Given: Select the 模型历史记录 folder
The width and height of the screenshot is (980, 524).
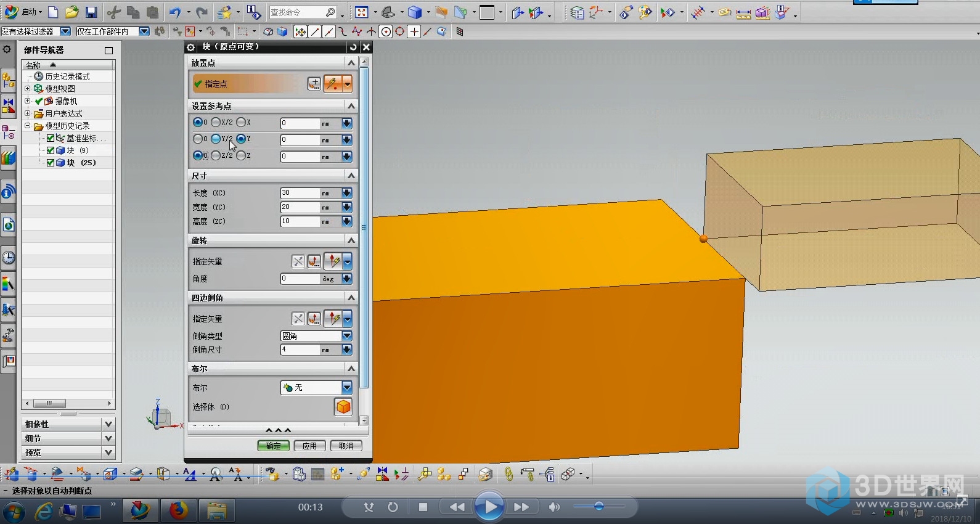Looking at the screenshot, I should [67, 126].
